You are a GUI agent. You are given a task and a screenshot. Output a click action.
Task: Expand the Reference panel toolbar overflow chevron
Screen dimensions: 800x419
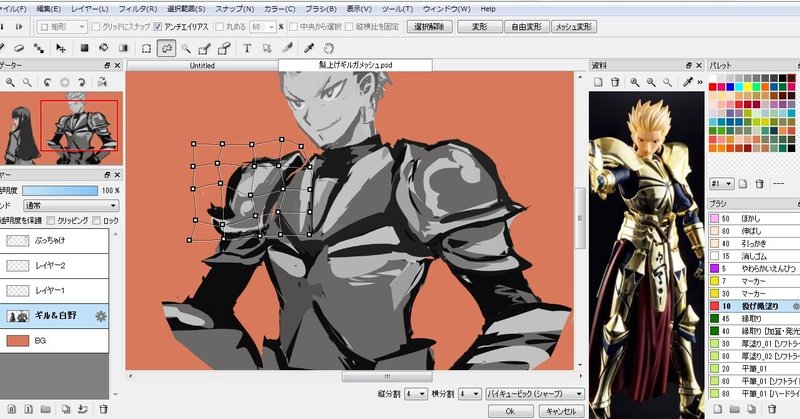pos(700,82)
